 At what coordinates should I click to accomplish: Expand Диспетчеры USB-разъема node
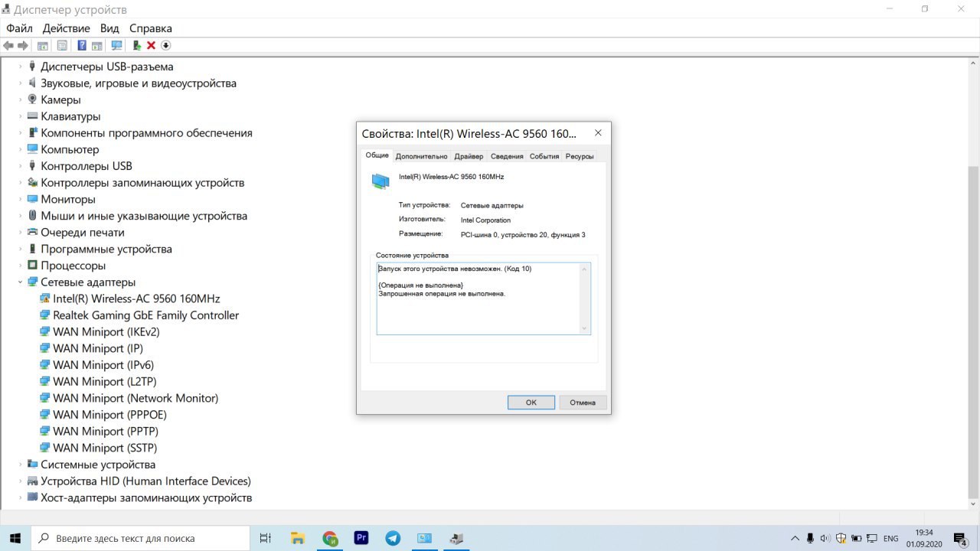pos(21,67)
